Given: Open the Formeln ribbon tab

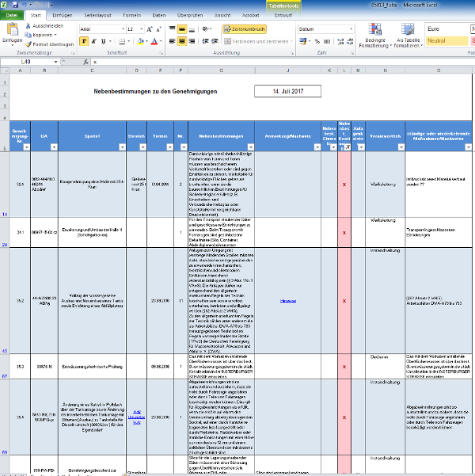Looking at the screenshot, I should tap(132, 15).
